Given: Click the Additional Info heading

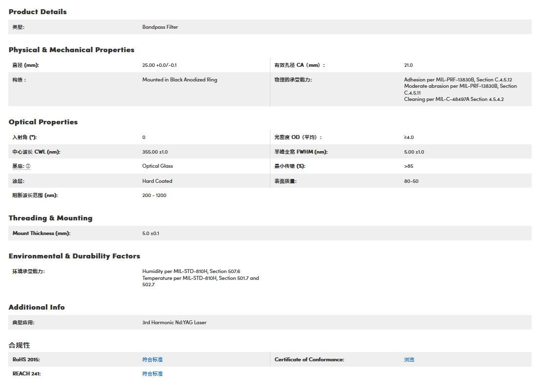Looking at the screenshot, I should (x=37, y=307).
